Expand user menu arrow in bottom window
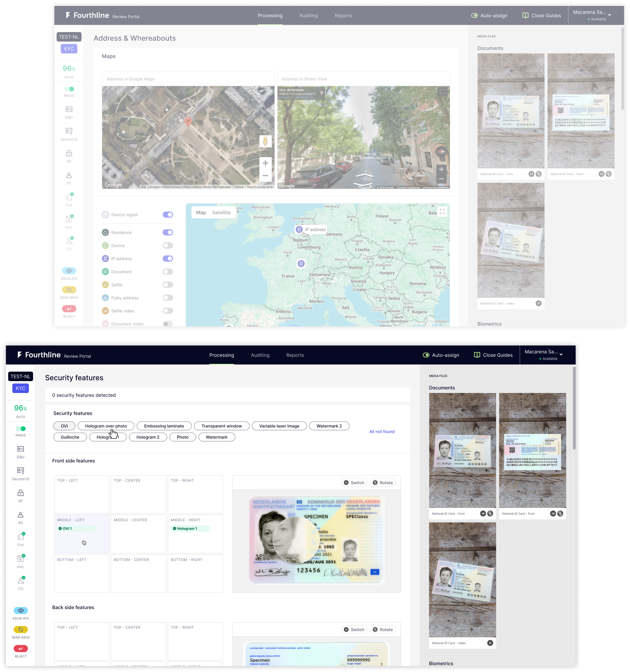 tap(561, 355)
